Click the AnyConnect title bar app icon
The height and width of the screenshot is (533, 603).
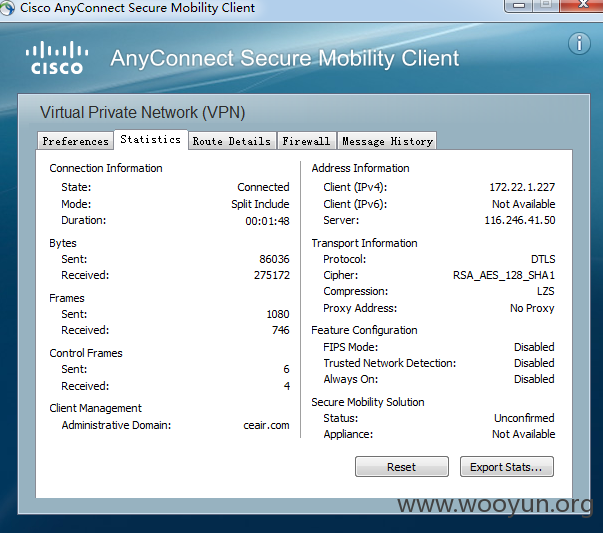(7, 8)
